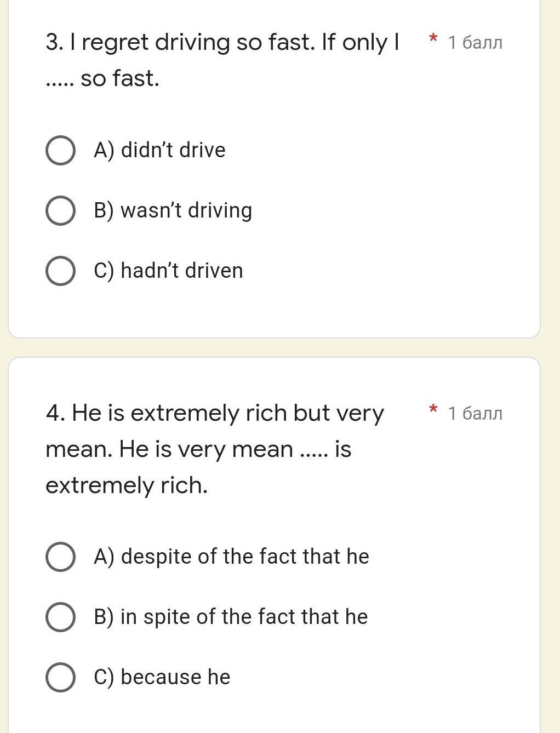Viewport: 560px width, 733px height.
Task: Click "A) despite of the fact that he" text
Action: 231,557
